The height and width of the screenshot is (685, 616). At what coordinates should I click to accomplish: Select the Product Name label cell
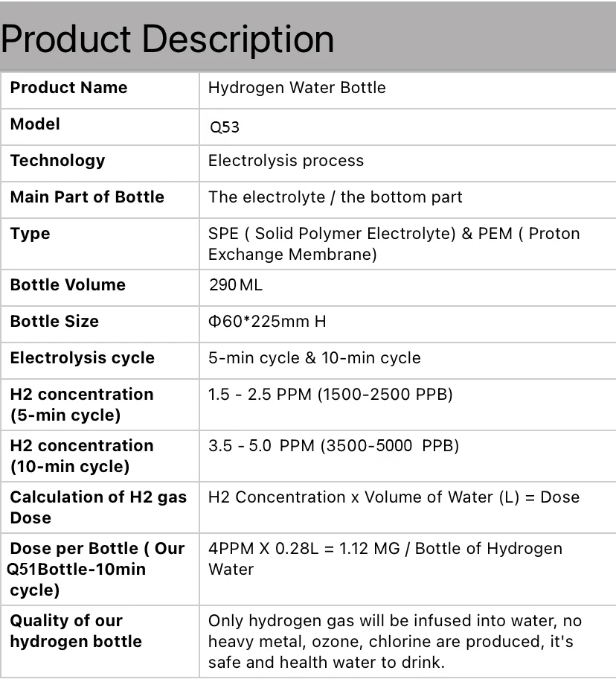[68, 88]
